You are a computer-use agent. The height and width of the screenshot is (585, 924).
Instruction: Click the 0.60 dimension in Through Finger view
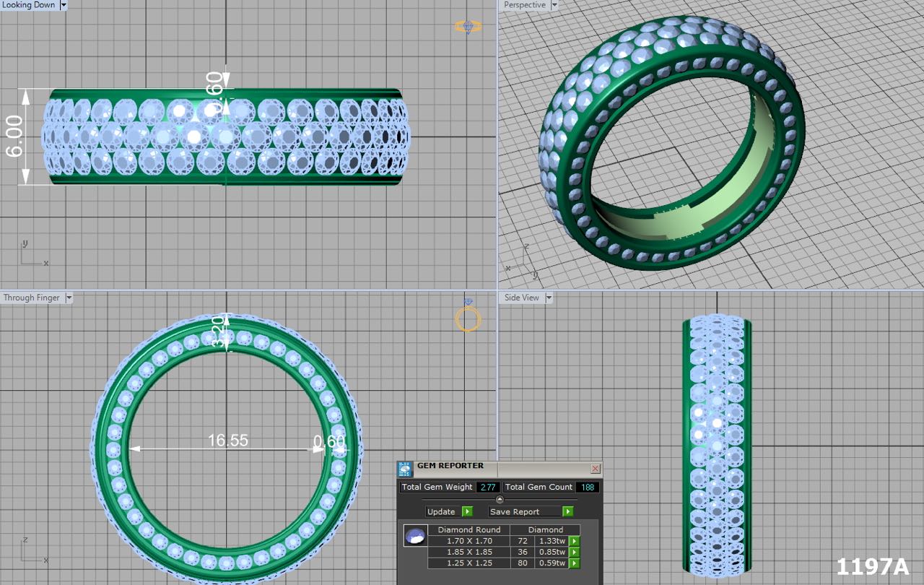tap(328, 441)
